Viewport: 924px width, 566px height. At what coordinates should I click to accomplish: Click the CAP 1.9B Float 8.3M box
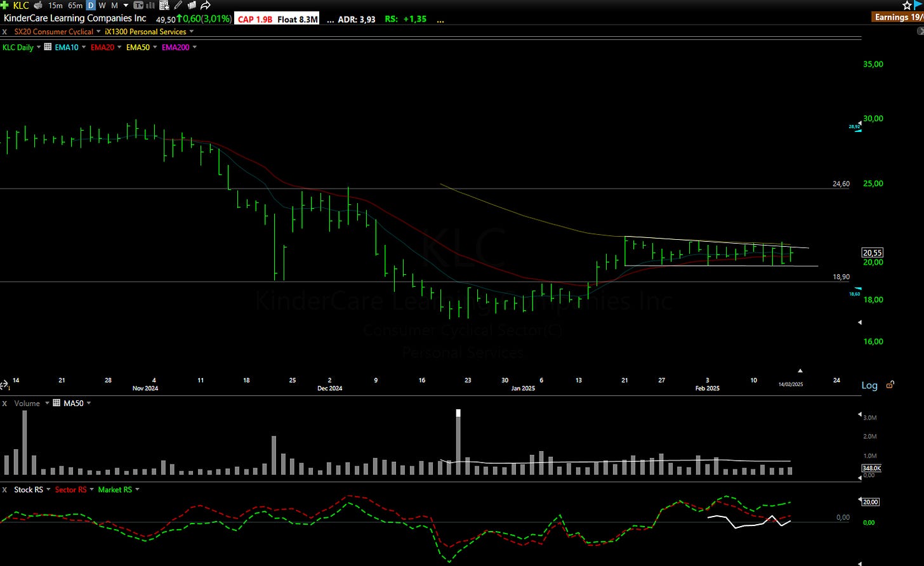click(x=277, y=19)
